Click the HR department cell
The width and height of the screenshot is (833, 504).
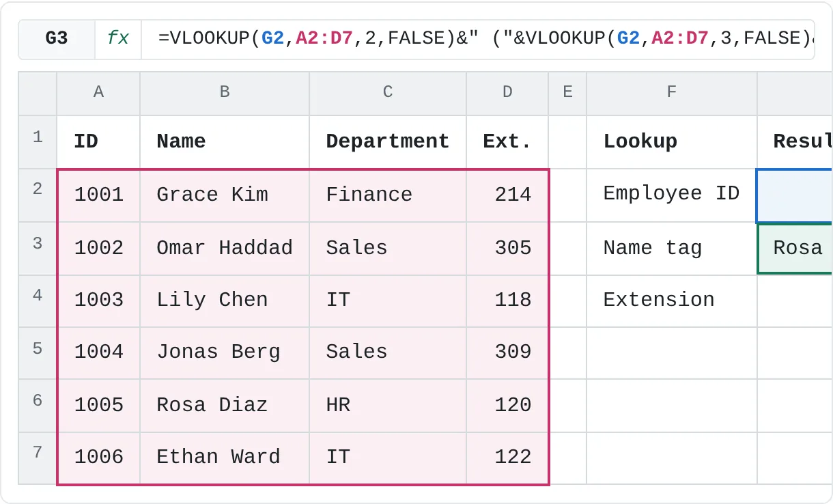pos(388,406)
